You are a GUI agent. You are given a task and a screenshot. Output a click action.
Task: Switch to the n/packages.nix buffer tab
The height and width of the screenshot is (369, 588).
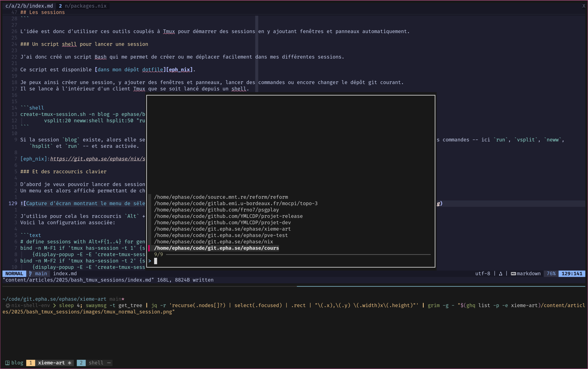[x=83, y=6]
